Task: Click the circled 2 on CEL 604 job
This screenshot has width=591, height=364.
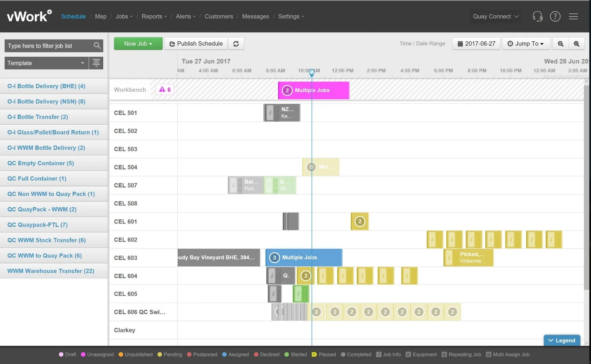Action: pyautogui.click(x=306, y=276)
